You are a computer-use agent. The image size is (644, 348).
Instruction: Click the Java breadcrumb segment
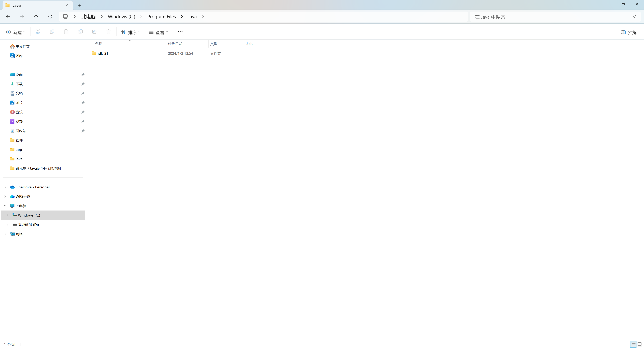click(x=192, y=16)
